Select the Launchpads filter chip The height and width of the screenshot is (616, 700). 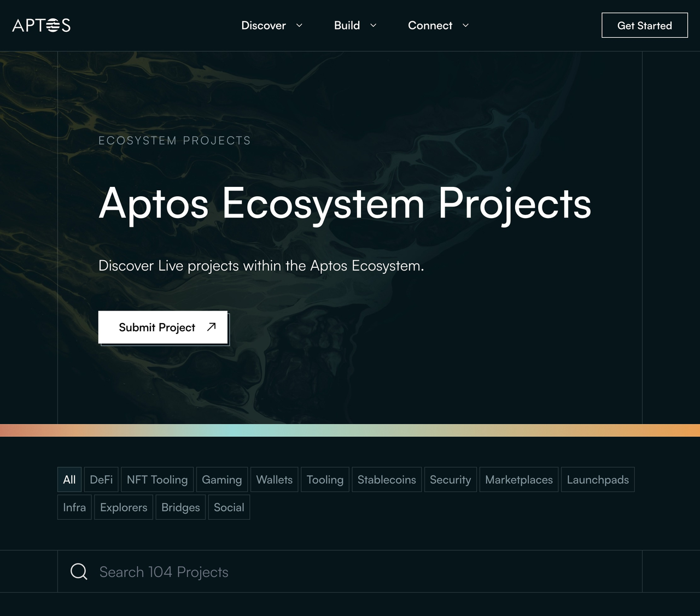click(598, 479)
